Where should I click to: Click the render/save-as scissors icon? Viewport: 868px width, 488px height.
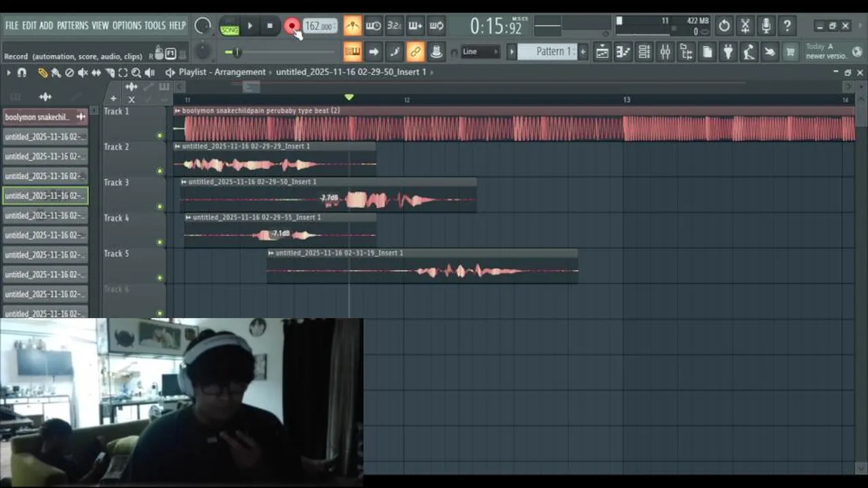point(745,26)
